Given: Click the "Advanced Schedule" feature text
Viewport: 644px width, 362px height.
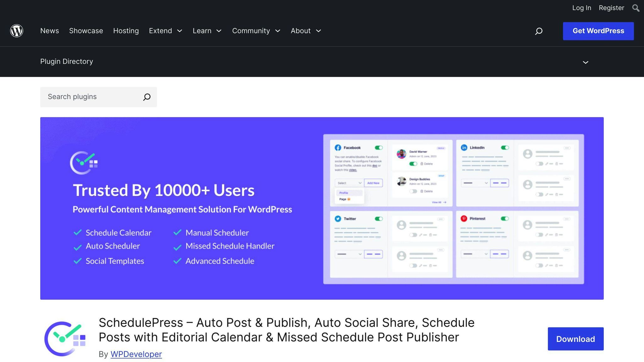Looking at the screenshot, I should [x=220, y=261].
